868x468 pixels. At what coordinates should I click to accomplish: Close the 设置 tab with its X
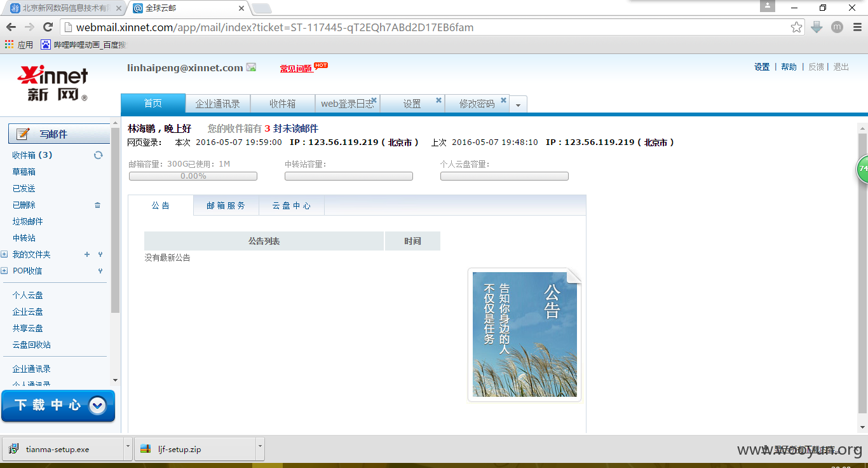[438, 100]
